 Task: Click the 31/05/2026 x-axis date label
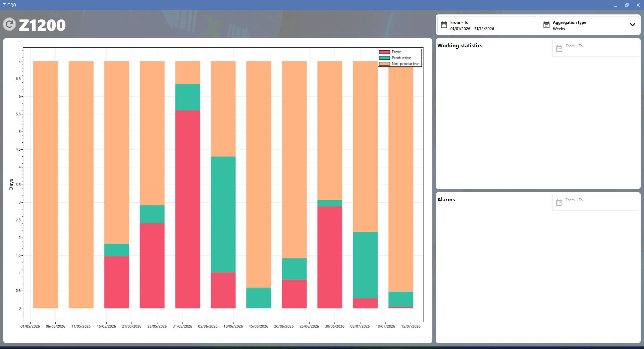182,326
